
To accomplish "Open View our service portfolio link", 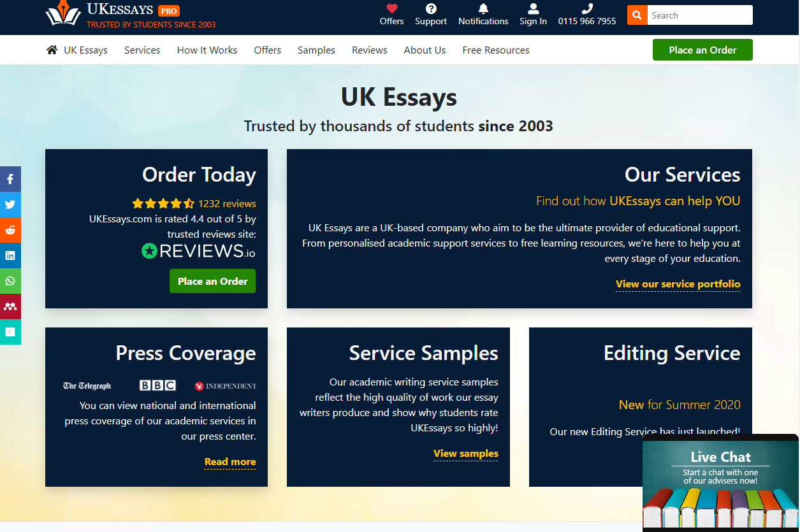I will [x=678, y=284].
